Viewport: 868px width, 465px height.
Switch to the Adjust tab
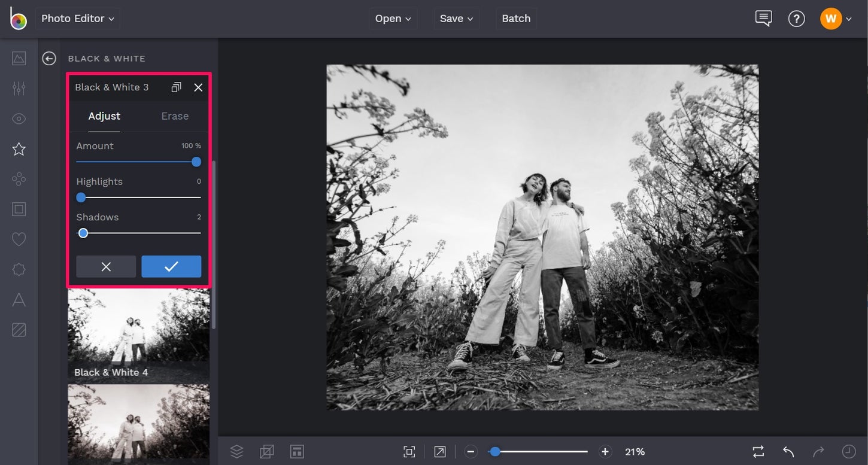(x=104, y=116)
